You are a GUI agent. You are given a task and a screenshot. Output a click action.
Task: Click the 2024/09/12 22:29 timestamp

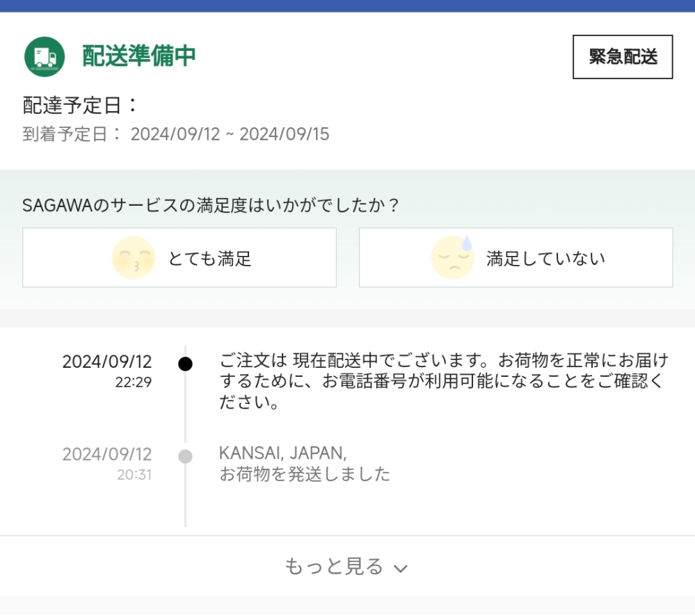107,371
